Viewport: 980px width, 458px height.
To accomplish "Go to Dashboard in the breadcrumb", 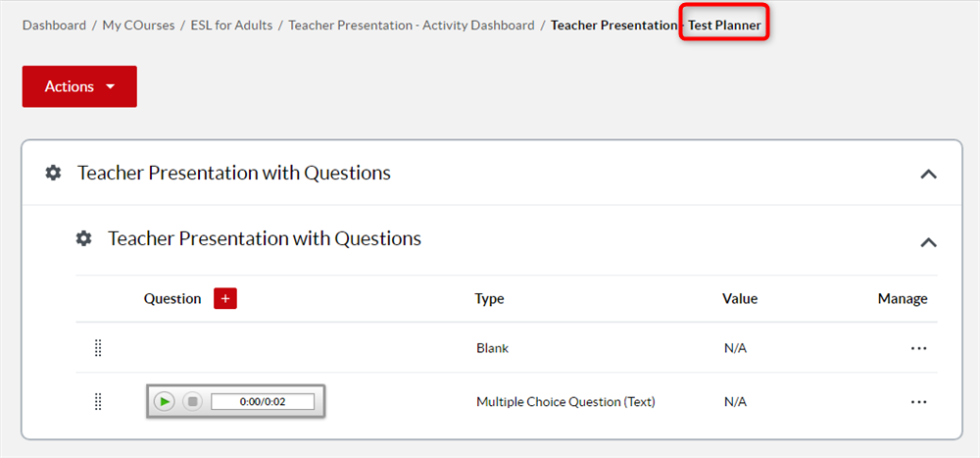I will (54, 25).
